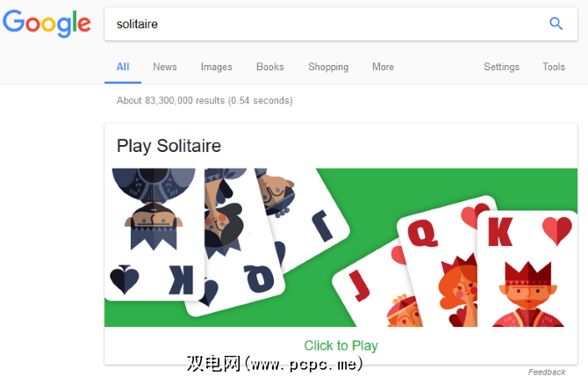Expand the Tools filter options

(554, 67)
